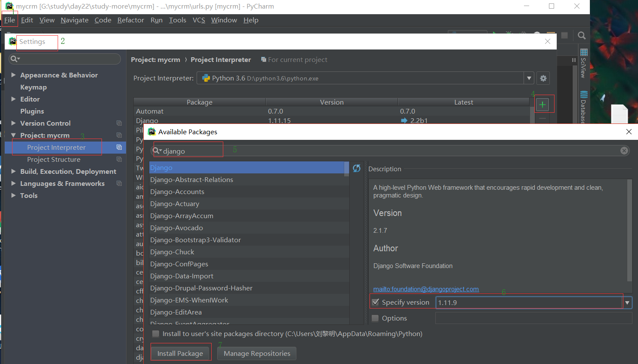Select the Automat row in installed packages
Screen dimensions: 638x364
click(x=332, y=111)
